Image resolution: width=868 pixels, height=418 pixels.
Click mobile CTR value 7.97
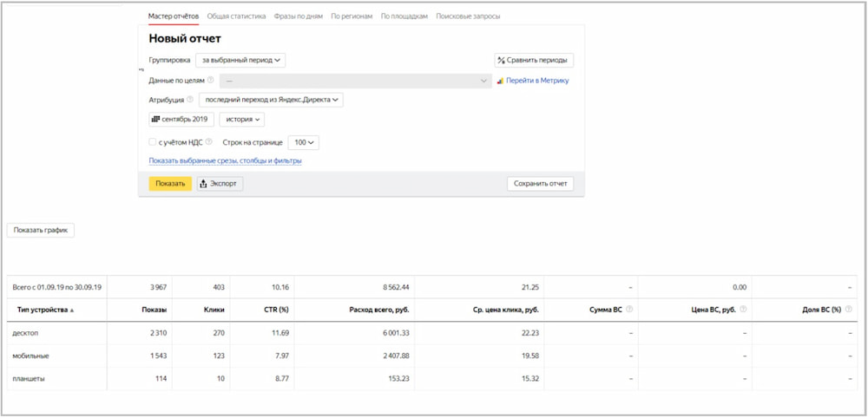coord(281,356)
